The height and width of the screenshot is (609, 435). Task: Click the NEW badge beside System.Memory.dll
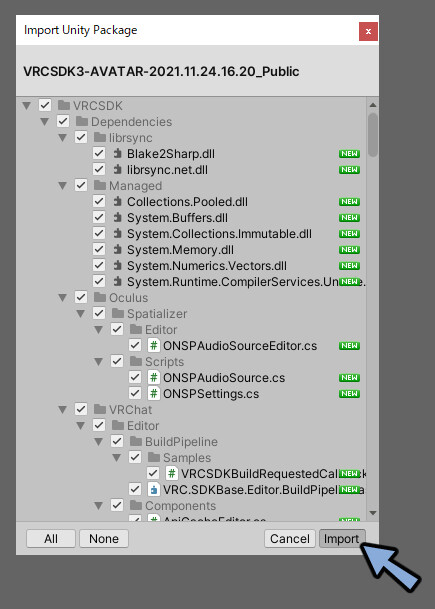[x=349, y=249]
